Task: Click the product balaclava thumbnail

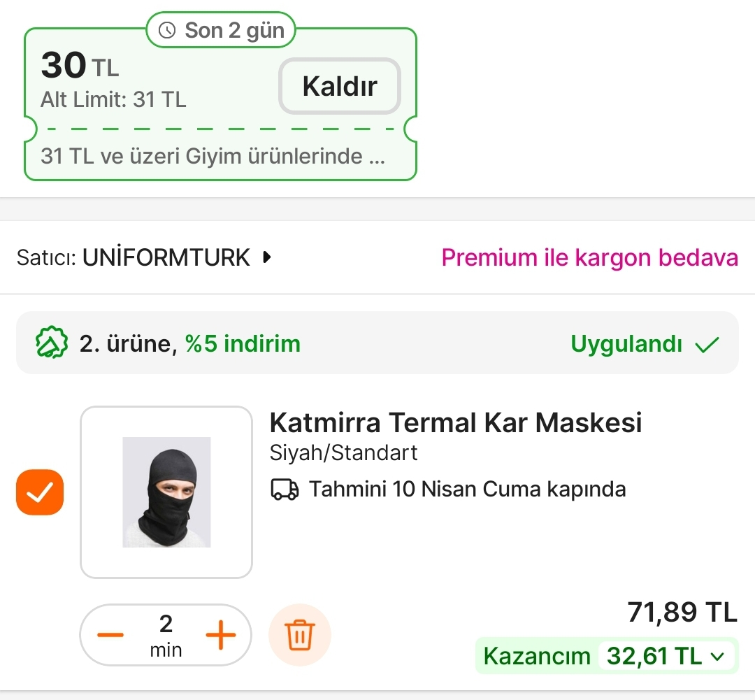Action: (x=166, y=492)
